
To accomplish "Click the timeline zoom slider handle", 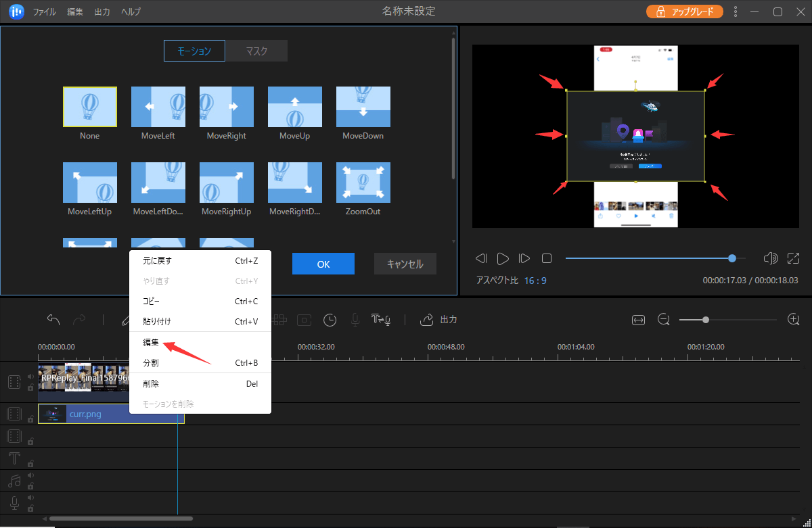I will point(706,319).
